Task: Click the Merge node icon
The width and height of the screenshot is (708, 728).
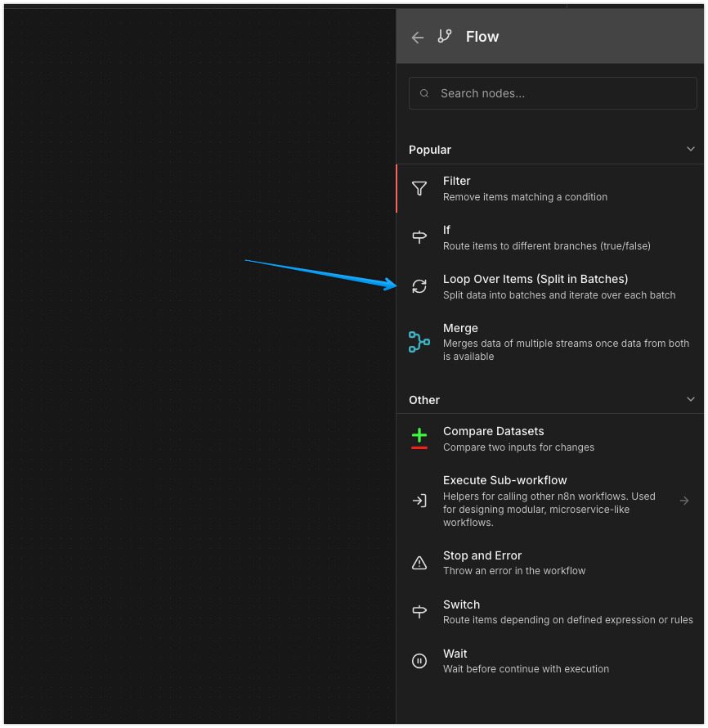Action: (419, 341)
